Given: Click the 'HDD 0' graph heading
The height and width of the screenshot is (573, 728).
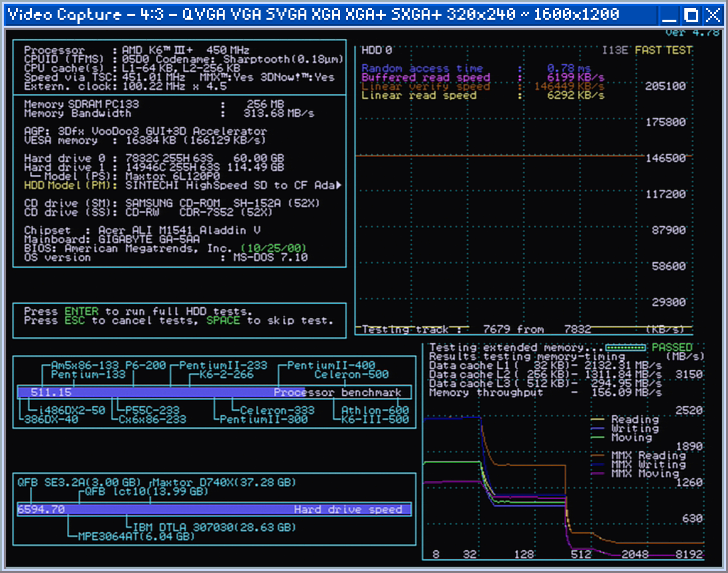Looking at the screenshot, I should pos(376,50).
